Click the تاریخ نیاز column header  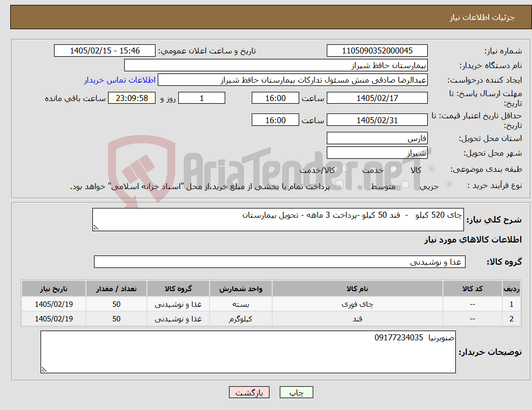pos(53,289)
